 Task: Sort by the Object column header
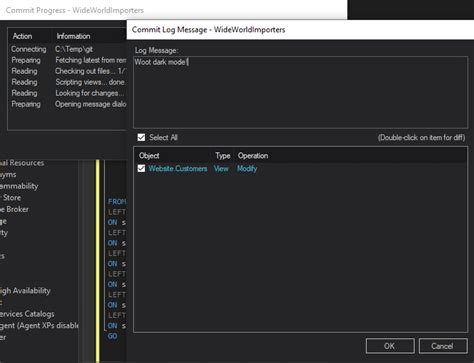point(149,156)
